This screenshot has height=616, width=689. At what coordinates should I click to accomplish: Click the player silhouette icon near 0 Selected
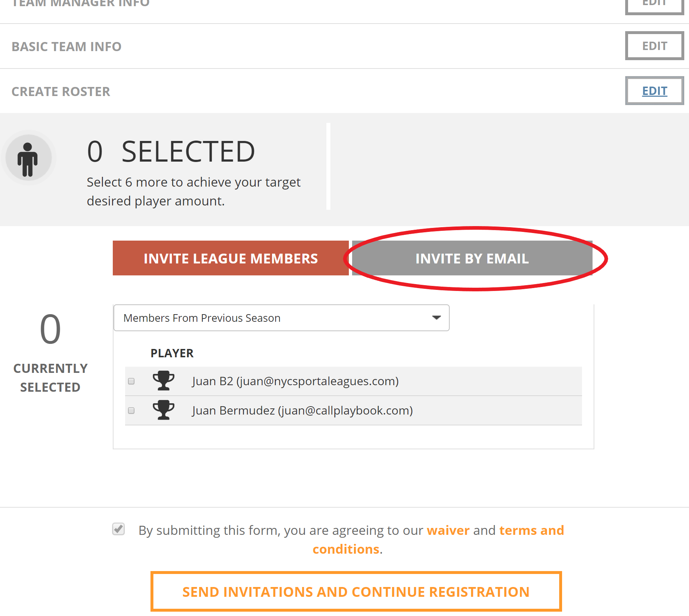click(x=28, y=158)
